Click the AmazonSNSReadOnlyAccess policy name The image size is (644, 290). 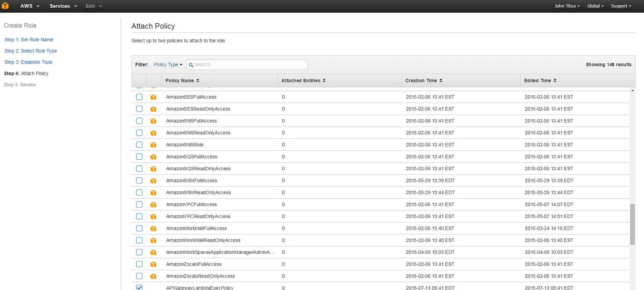pos(198,133)
